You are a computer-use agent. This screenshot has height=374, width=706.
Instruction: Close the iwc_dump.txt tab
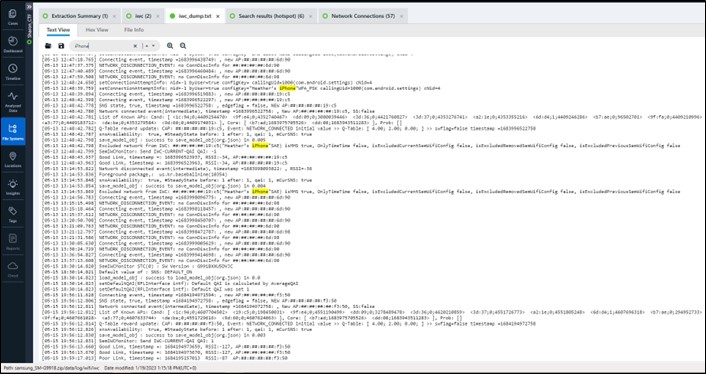click(218, 16)
